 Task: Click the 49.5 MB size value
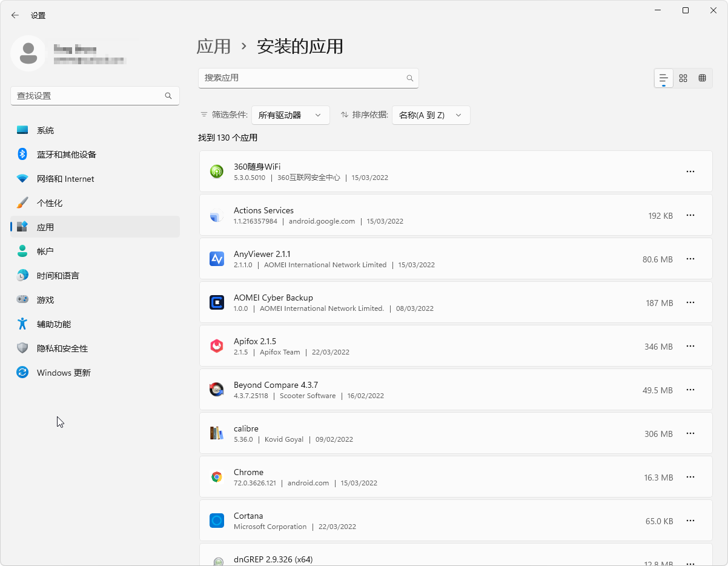(658, 390)
